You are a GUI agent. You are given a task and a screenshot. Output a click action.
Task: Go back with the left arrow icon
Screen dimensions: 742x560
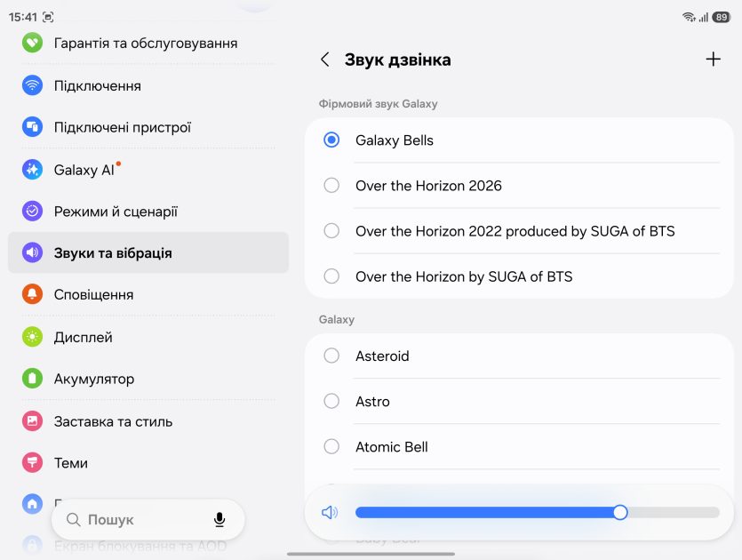[324, 60]
